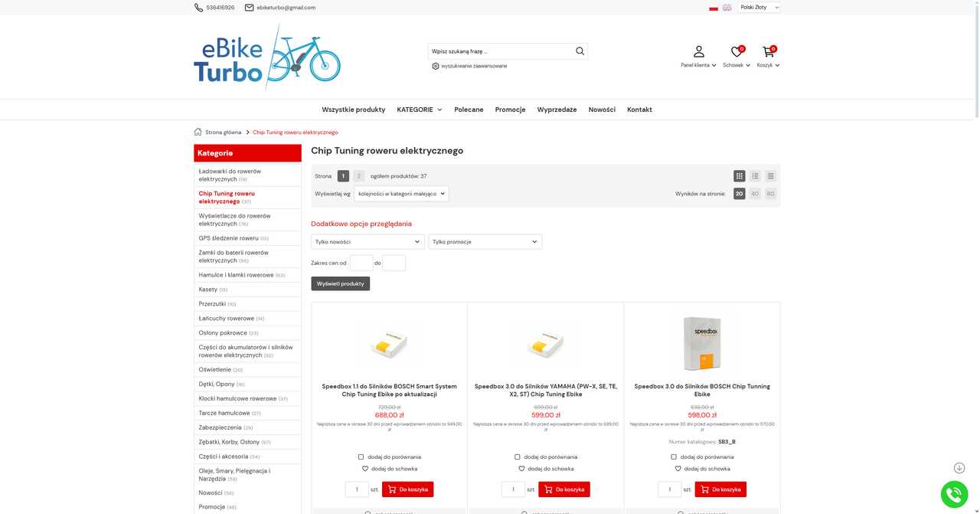The height and width of the screenshot is (514, 980).
Task: Switch to compact rows product view
Action: point(770,176)
